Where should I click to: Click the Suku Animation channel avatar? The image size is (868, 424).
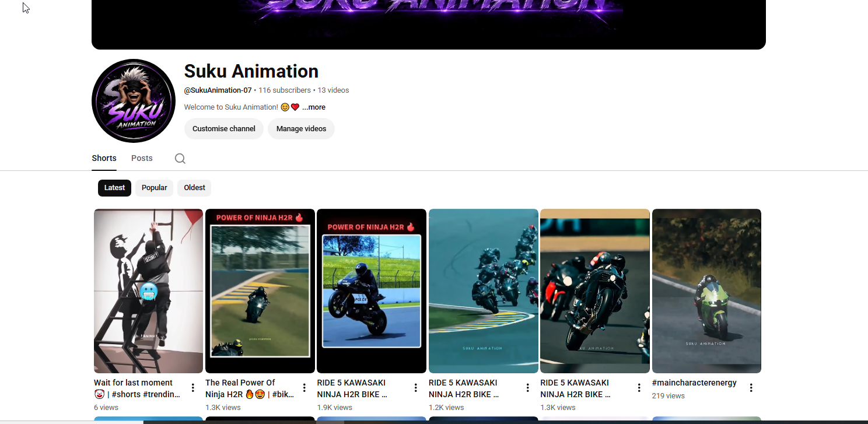coord(134,101)
